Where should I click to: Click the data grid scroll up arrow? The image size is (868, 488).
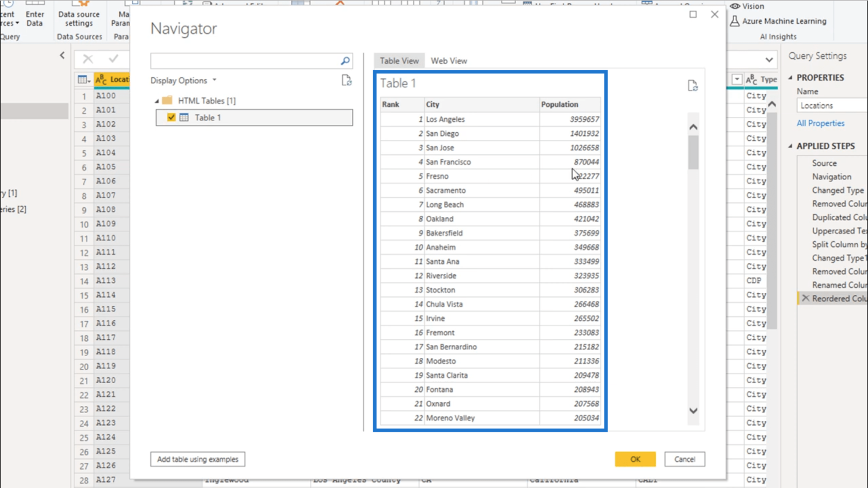pyautogui.click(x=772, y=104)
